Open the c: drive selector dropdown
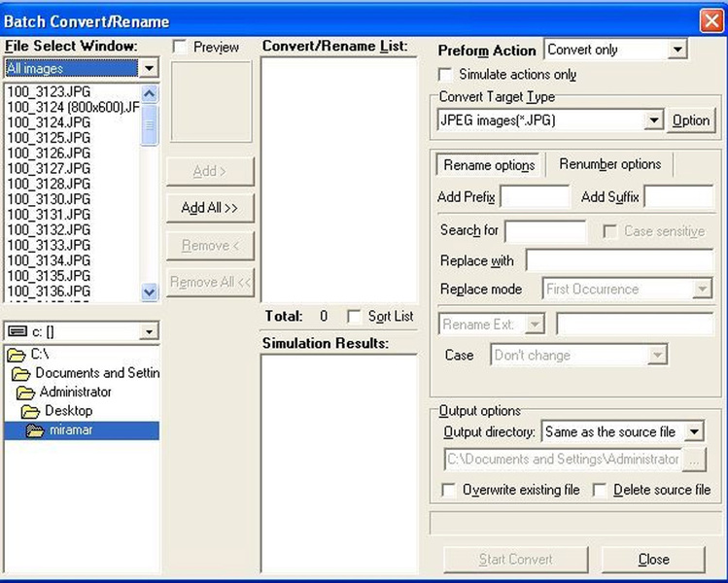 click(x=149, y=331)
